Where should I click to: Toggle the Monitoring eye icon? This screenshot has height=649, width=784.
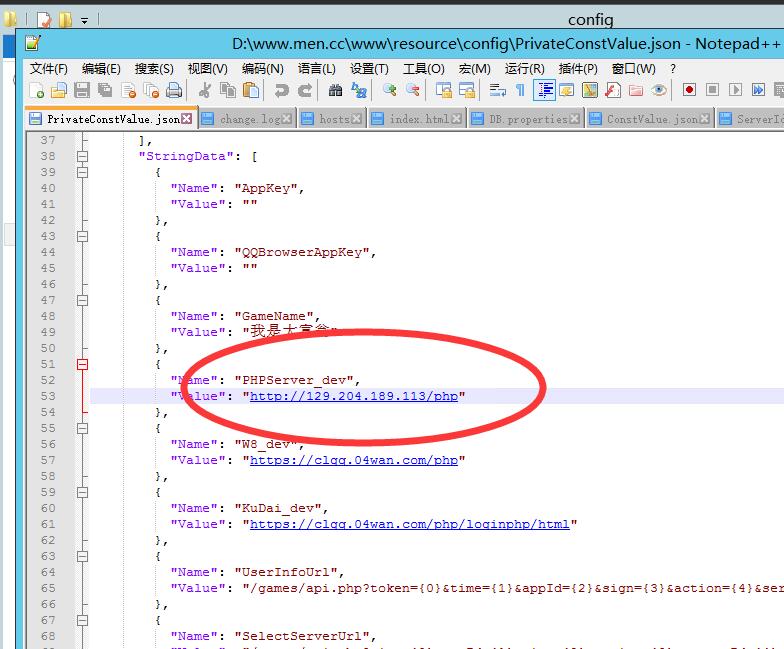pos(659,90)
